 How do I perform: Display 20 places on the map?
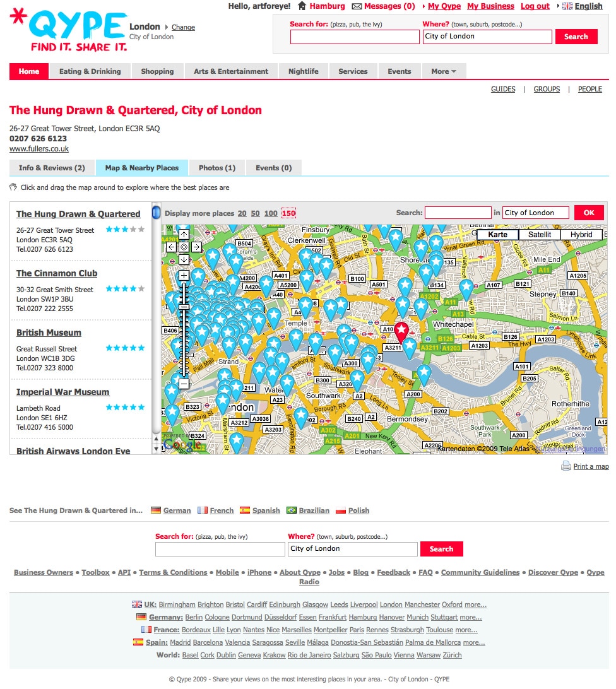point(242,213)
